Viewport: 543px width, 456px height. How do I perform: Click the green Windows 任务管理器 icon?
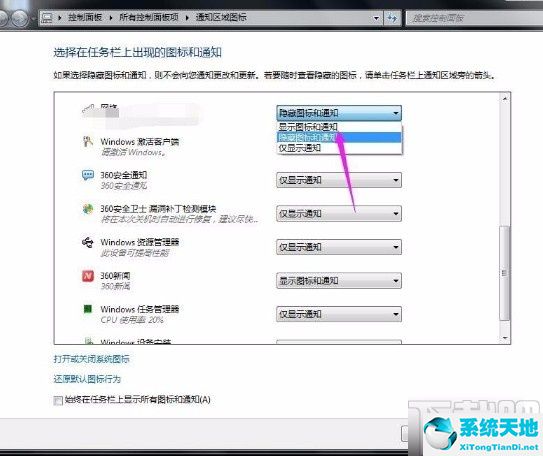(x=88, y=309)
